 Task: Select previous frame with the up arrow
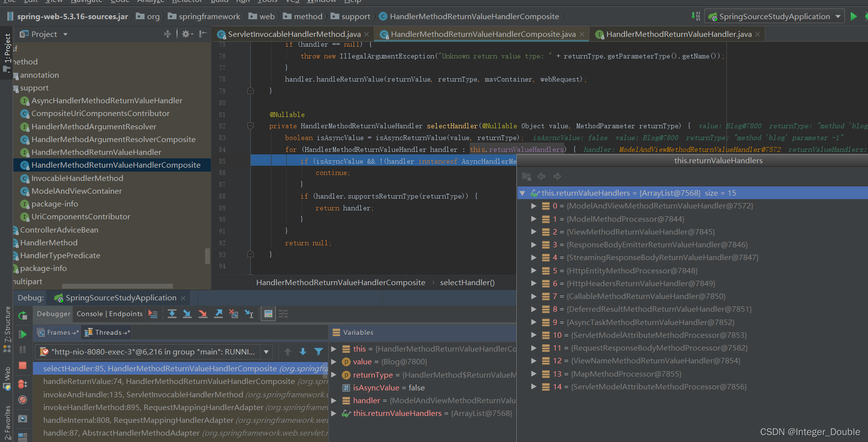click(288, 352)
